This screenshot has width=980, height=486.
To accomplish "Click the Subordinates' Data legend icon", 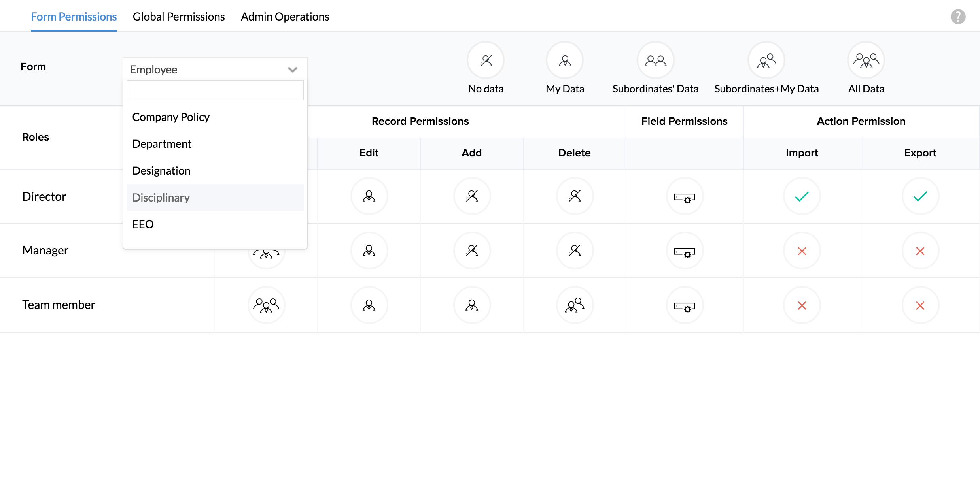I will (655, 60).
